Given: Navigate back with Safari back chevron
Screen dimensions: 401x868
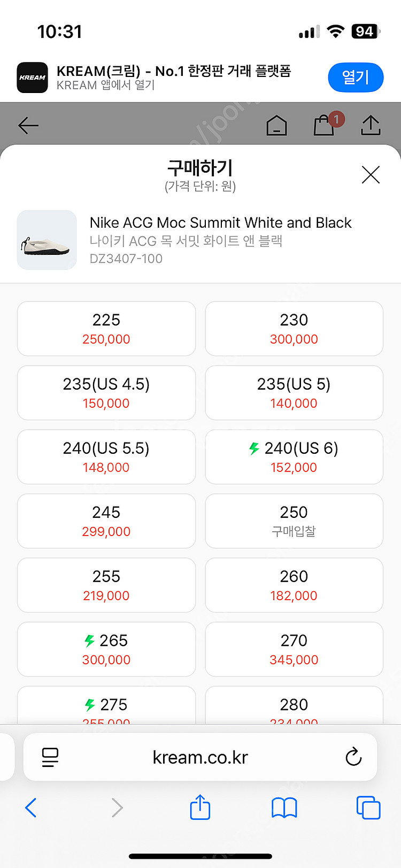Looking at the screenshot, I should [31, 808].
